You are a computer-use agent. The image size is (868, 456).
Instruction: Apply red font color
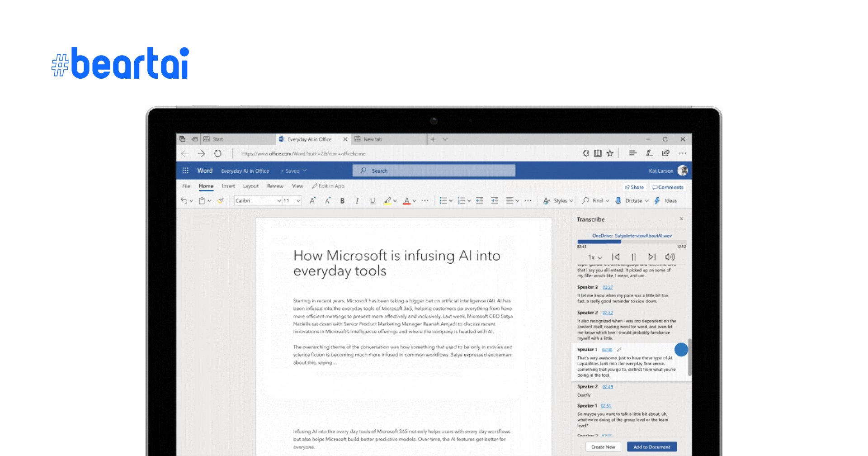pos(407,201)
